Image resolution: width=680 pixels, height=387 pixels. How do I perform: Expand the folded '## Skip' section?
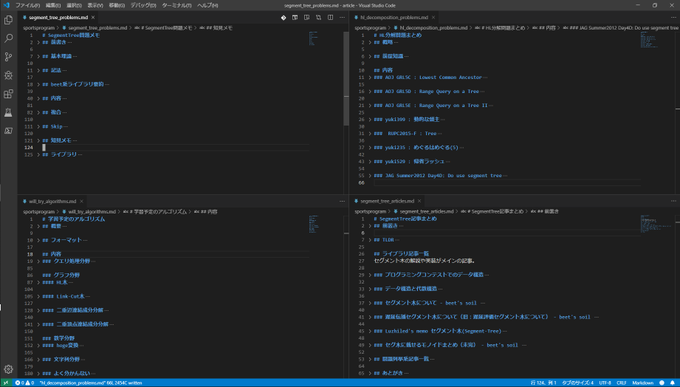(39, 127)
